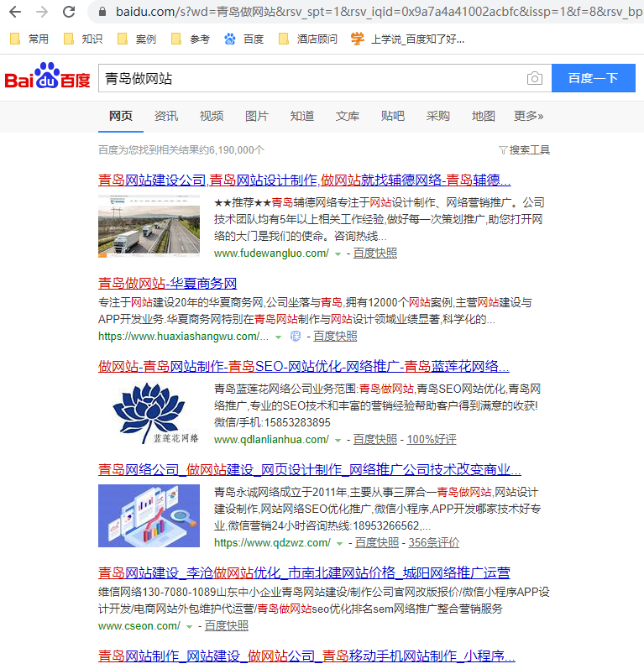Image resolution: width=644 pixels, height=669 pixels.
Task: Open 百度快照 for fudewangluo.com
Action: tap(375, 253)
